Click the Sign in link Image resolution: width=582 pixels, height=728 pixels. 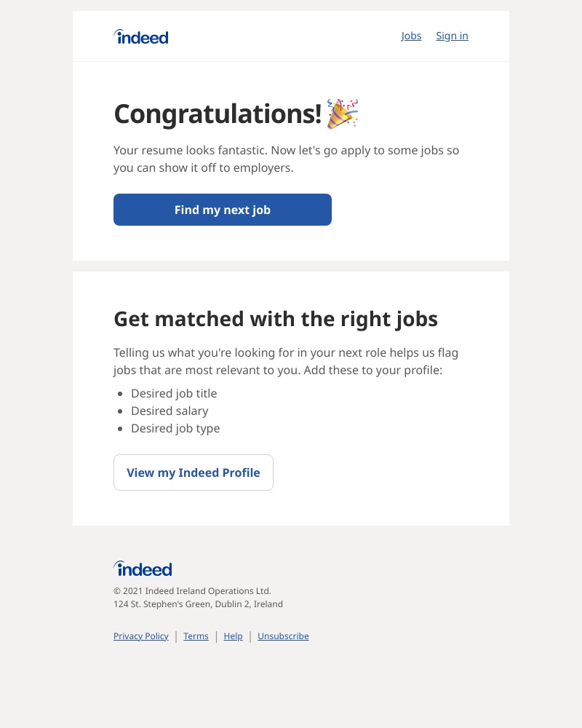[x=452, y=36]
